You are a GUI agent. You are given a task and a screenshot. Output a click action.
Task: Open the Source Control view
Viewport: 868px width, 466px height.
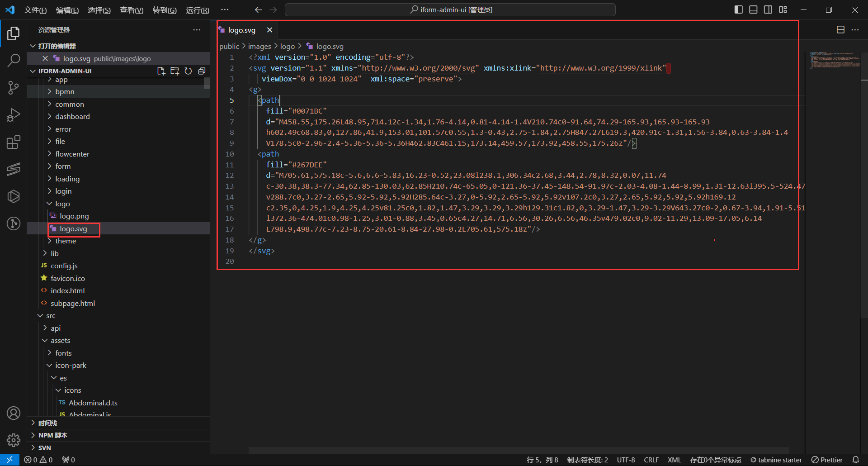(x=14, y=88)
